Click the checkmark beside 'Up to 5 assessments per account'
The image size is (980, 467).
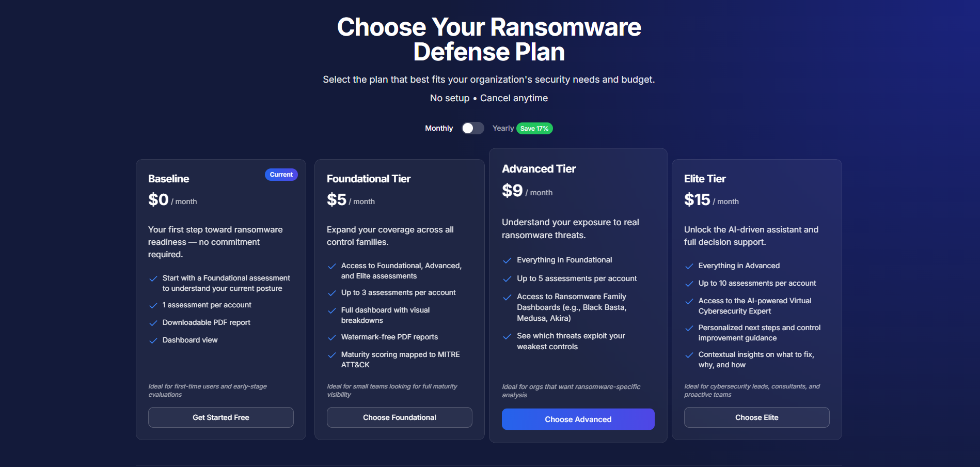coord(507,278)
